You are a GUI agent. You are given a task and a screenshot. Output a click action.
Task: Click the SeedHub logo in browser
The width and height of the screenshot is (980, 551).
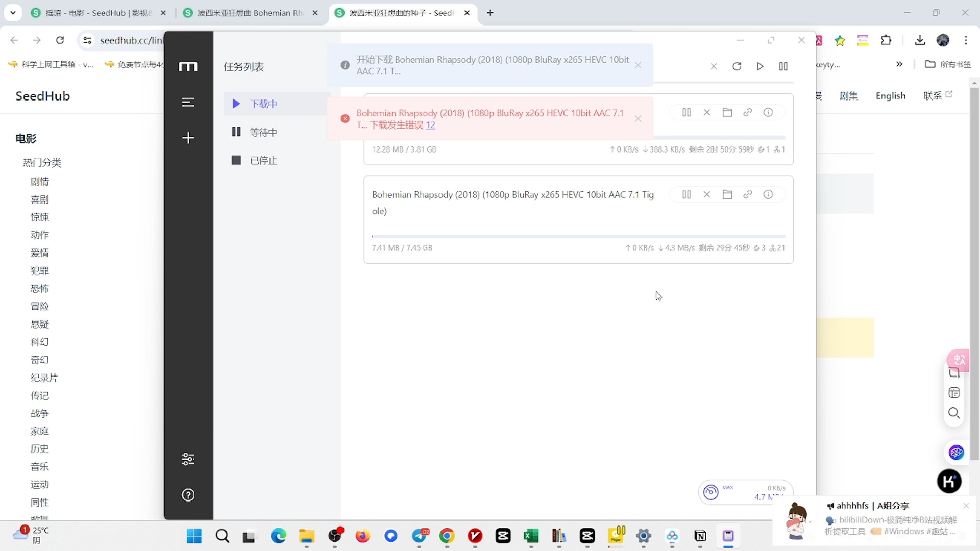coord(42,96)
